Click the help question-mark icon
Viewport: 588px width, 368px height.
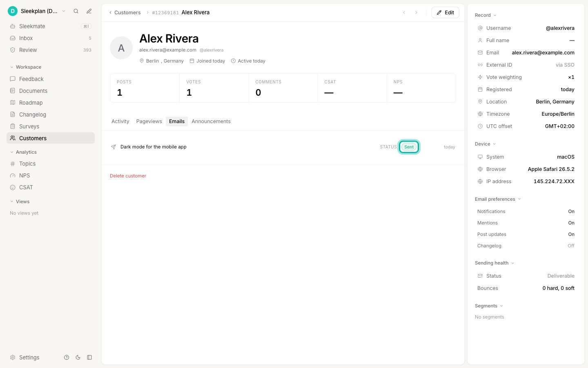tap(67, 357)
